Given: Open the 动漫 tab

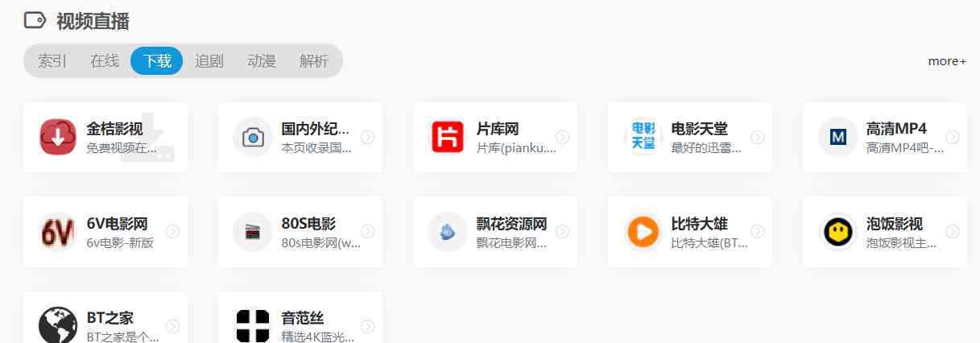Looking at the screenshot, I should click(x=262, y=60).
